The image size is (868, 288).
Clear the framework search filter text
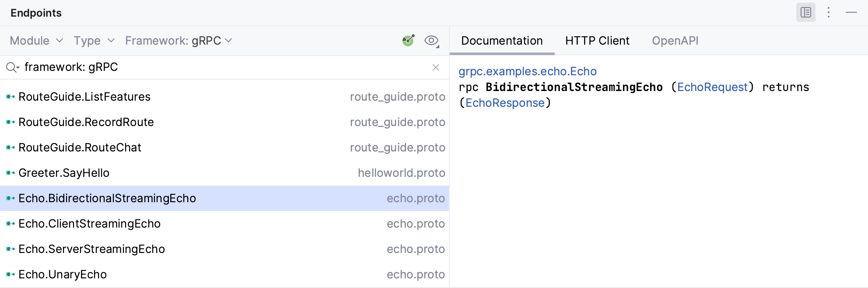[436, 67]
